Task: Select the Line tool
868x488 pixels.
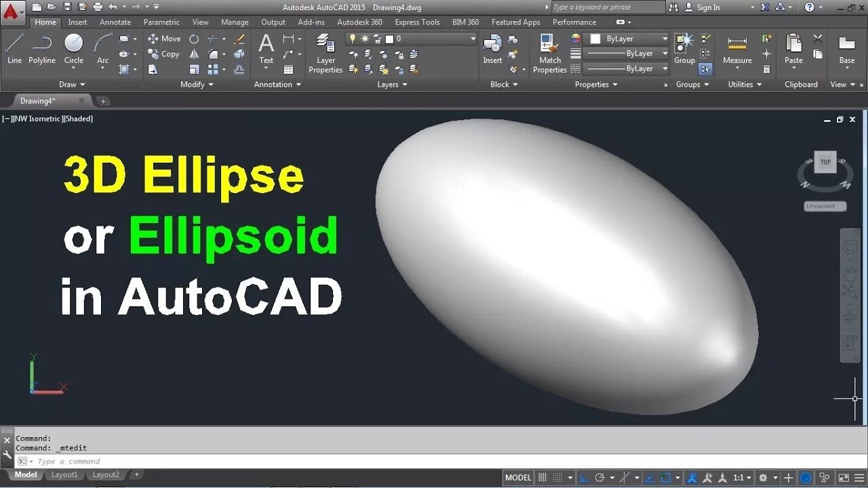Action: coord(14,49)
